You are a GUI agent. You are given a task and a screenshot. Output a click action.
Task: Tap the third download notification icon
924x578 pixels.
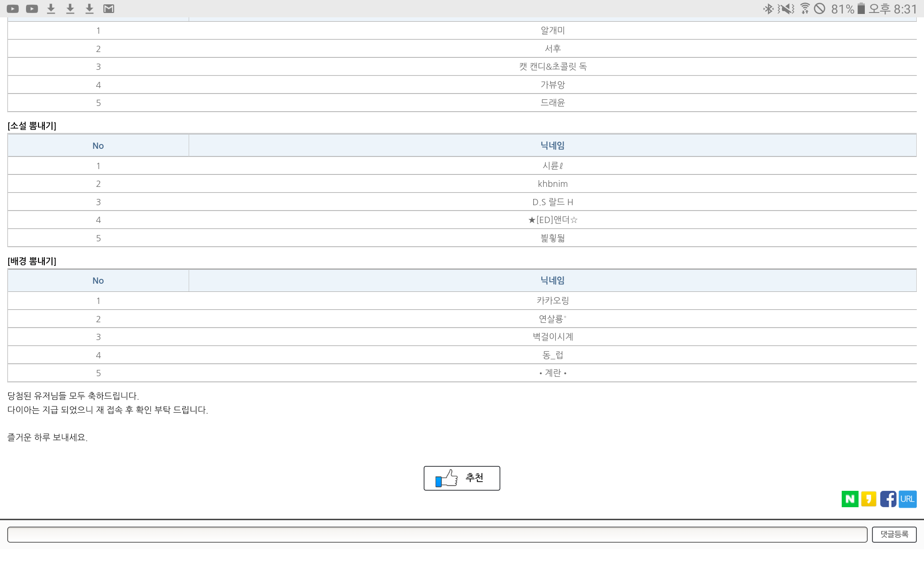[90, 9]
